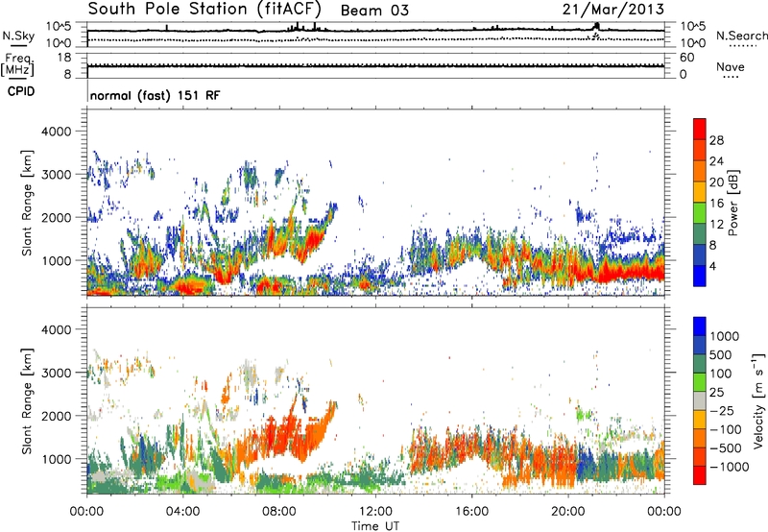
Task: Click the 'Slant Range [km]' label of velocity panel
Action: tap(27, 400)
